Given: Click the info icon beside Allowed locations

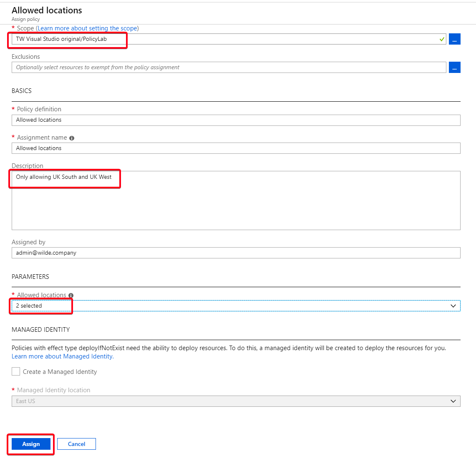Looking at the screenshot, I should 71,295.
